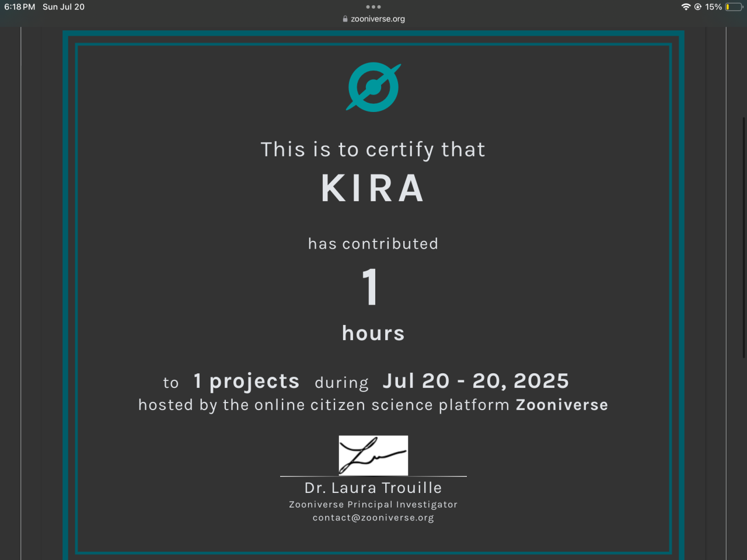
Task: Tap the 6:18 PM clock in status bar
Action: tap(20, 7)
